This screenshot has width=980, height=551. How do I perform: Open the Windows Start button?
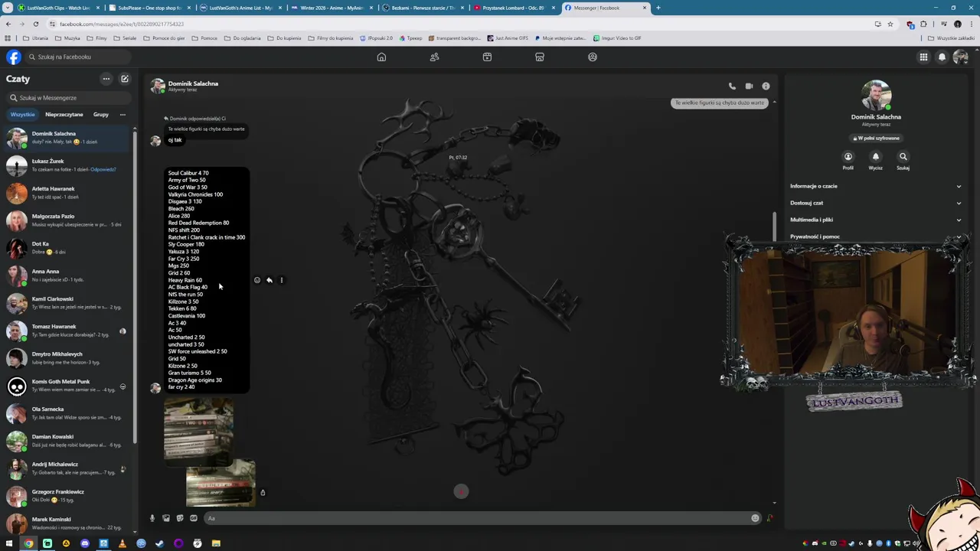[9, 543]
